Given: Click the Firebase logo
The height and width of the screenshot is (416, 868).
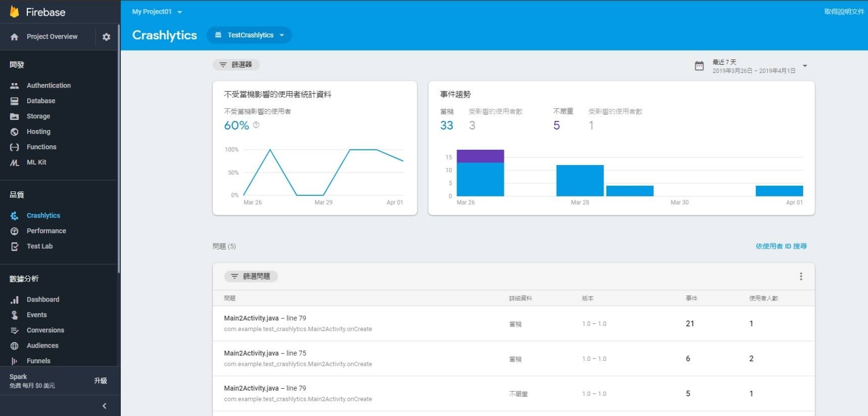Looking at the screenshot, I should (x=15, y=12).
